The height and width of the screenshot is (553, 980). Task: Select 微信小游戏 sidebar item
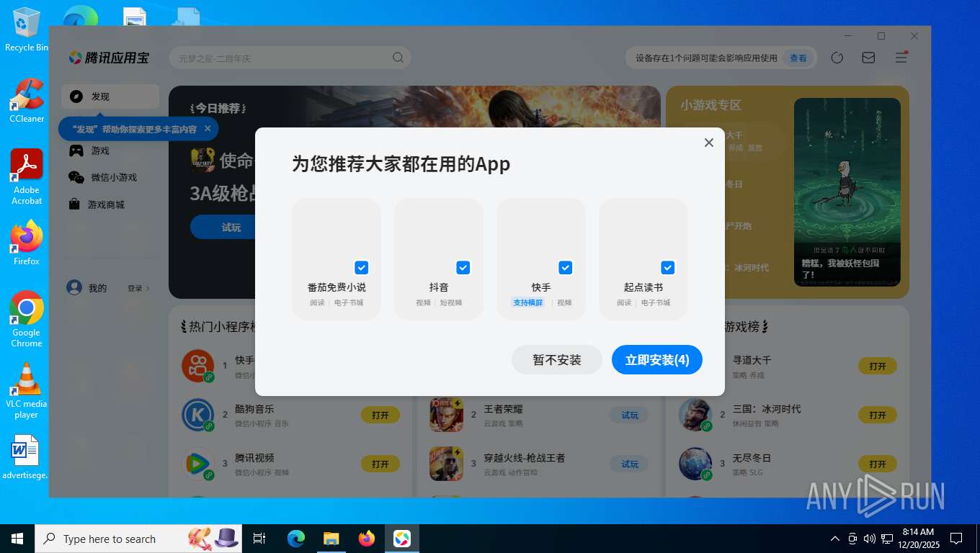[110, 177]
